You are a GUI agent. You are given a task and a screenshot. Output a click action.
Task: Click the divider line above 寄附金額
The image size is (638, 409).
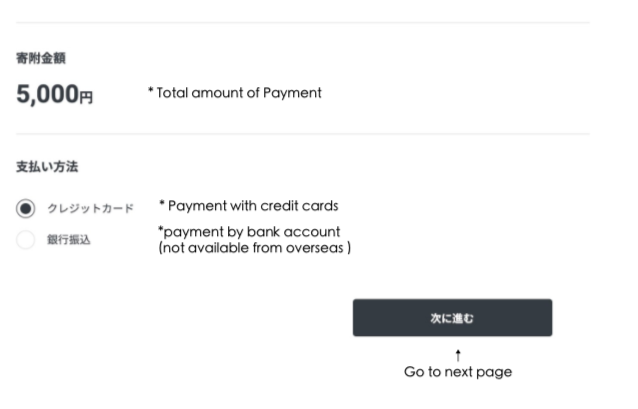click(302, 23)
